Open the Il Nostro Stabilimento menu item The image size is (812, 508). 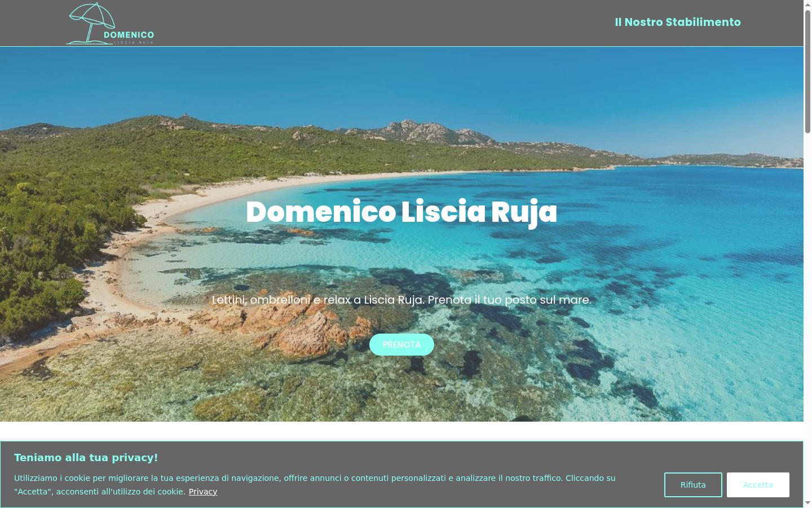coord(678,22)
